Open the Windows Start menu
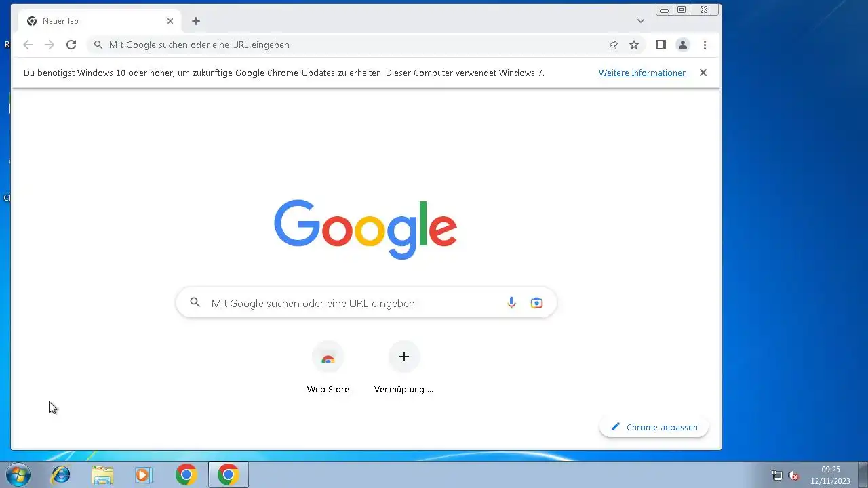The width and height of the screenshot is (868, 488). tap(18, 474)
